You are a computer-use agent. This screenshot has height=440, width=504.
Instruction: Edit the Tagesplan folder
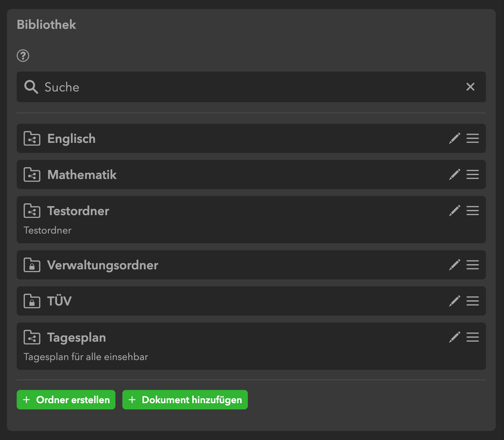[455, 337]
